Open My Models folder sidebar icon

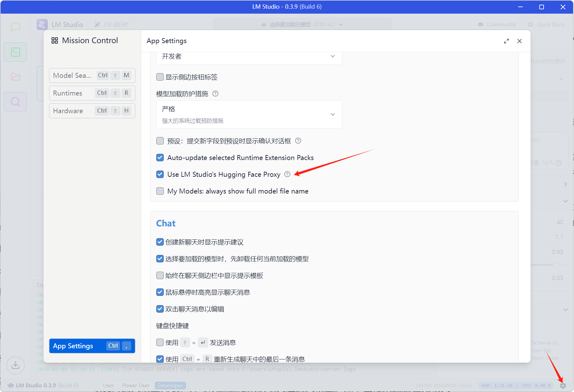[x=16, y=77]
